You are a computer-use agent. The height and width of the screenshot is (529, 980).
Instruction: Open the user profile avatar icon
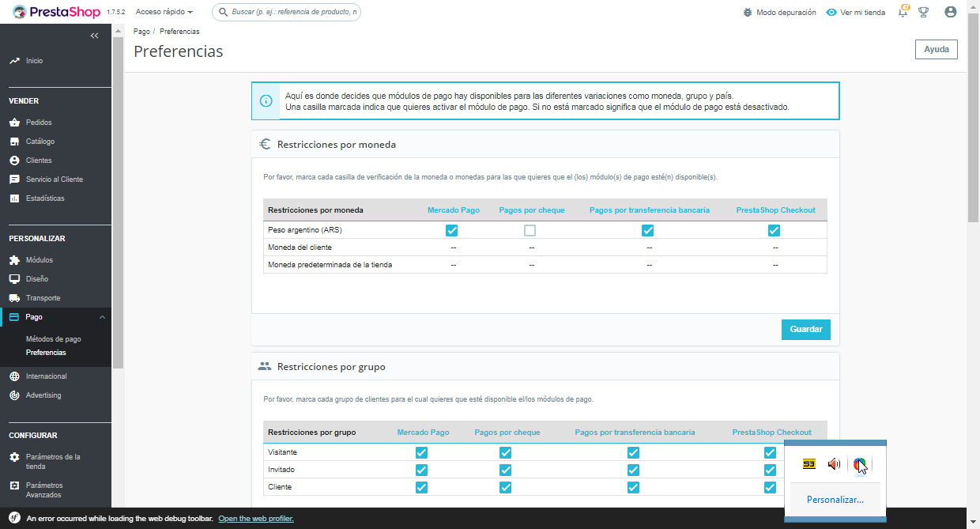coord(951,13)
